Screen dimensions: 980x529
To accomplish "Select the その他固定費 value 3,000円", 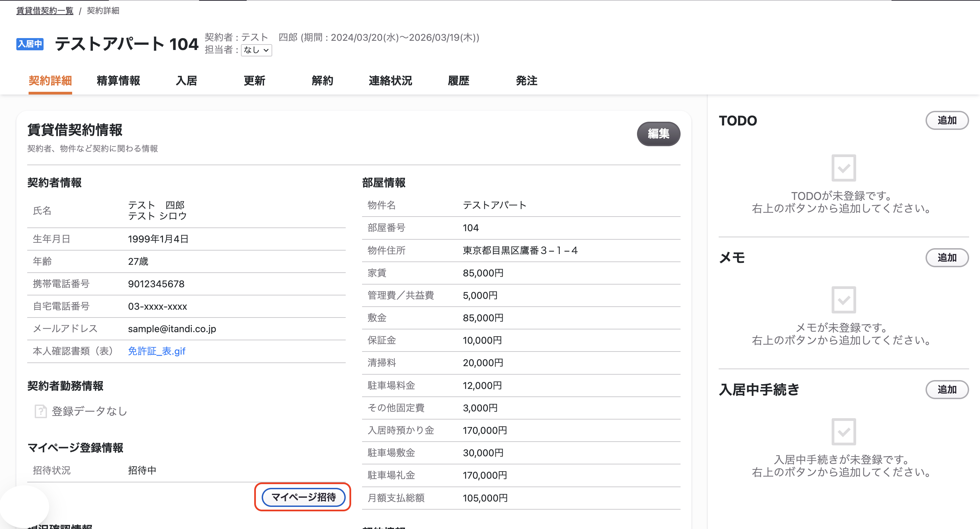I will [480, 408].
